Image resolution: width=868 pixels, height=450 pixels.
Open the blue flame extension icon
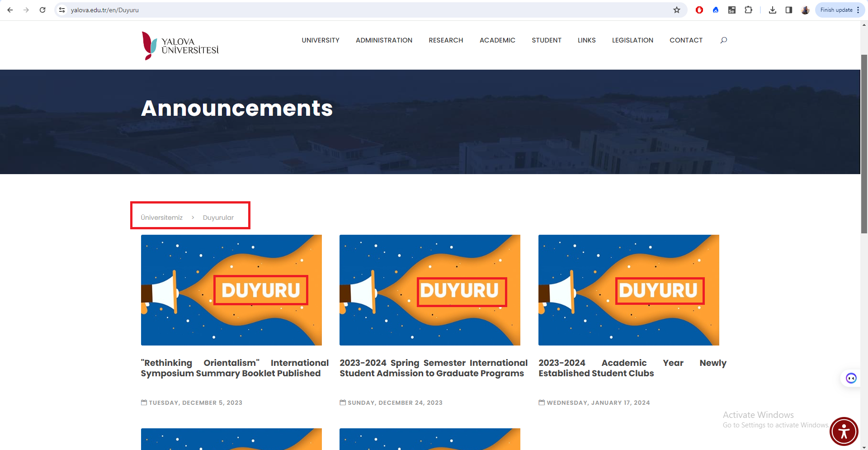[x=716, y=10]
